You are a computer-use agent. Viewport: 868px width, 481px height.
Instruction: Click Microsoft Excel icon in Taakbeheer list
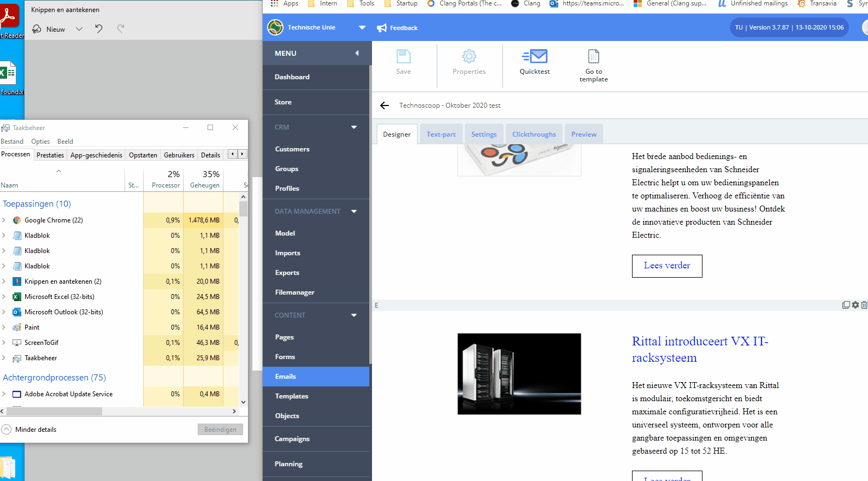(x=17, y=297)
